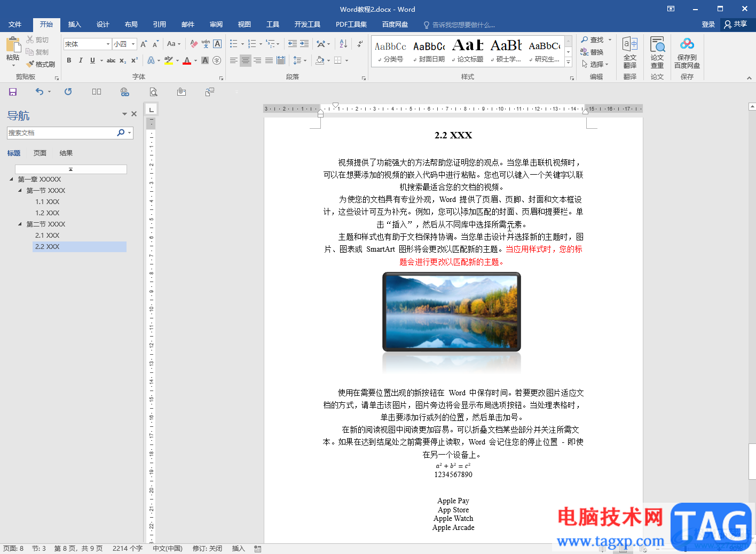Toggle Italic formatting
756x554 pixels.
[81, 60]
